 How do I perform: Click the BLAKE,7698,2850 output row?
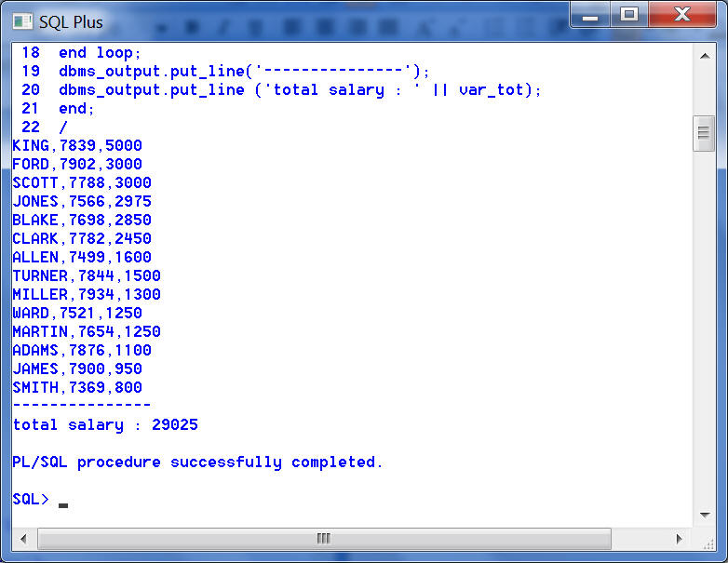point(82,220)
